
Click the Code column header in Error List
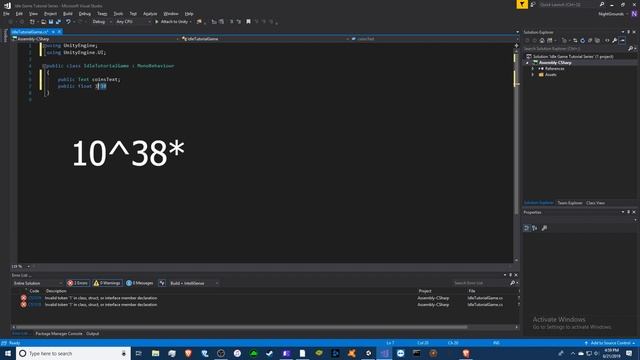[x=34, y=291]
